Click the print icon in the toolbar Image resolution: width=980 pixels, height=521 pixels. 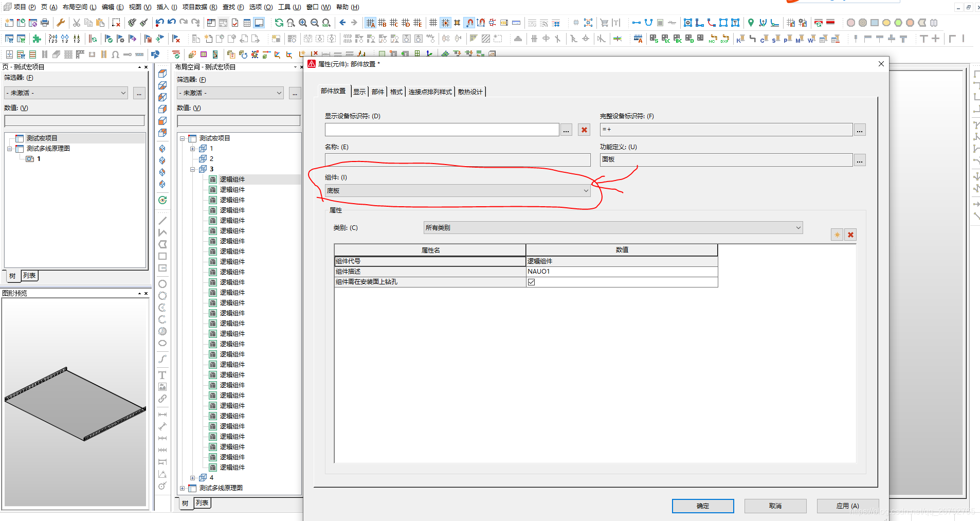(x=45, y=23)
